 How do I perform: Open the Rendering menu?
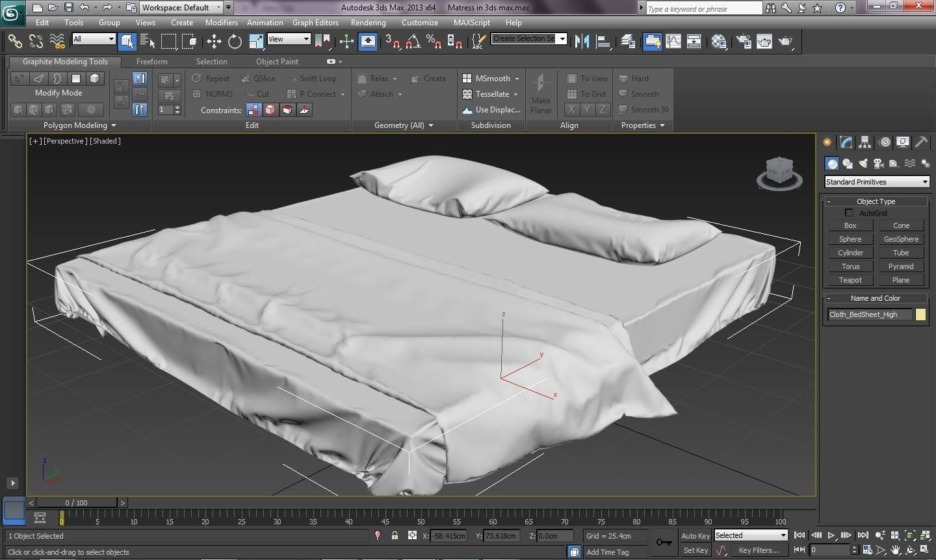click(368, 22)
